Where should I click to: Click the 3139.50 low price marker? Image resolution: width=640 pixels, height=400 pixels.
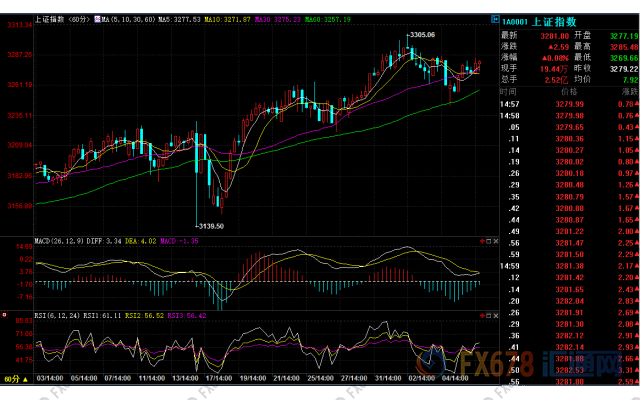click(211, 226)
